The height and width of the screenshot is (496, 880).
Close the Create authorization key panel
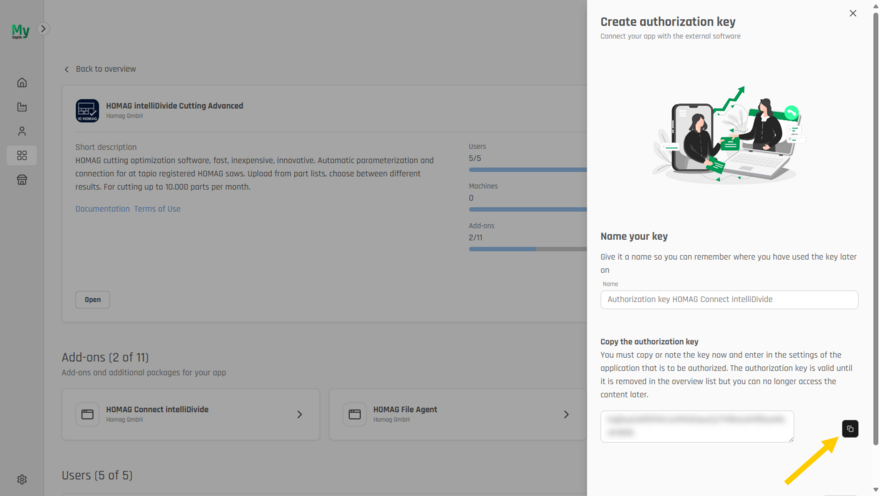(x=852, y=13)
